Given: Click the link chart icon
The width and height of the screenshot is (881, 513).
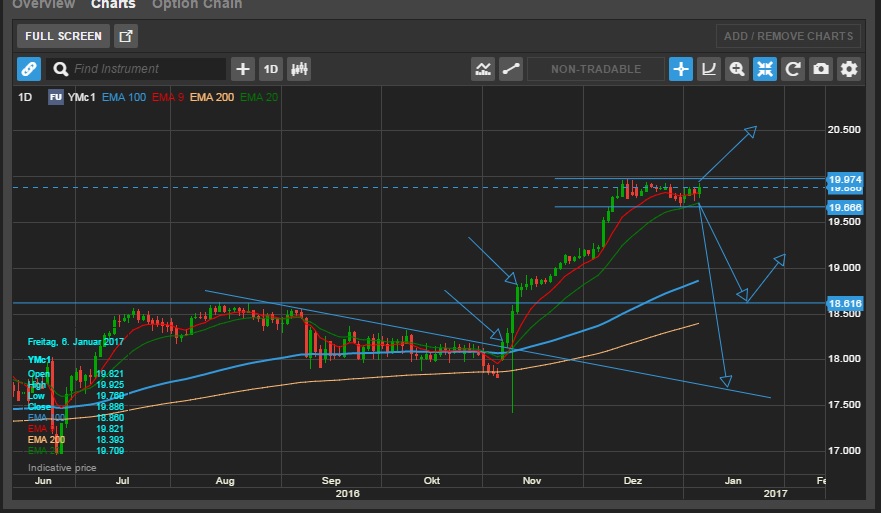Looking at the screenshot, I should coord(29,69).
